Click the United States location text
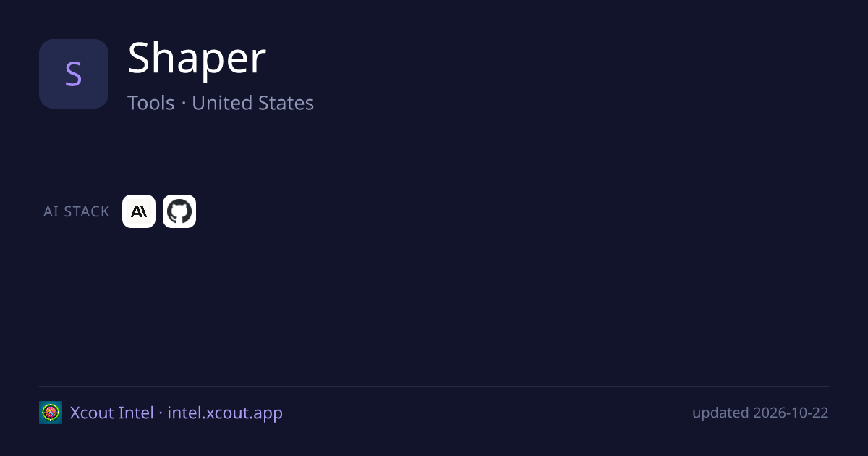 click(x=252, y=103)
